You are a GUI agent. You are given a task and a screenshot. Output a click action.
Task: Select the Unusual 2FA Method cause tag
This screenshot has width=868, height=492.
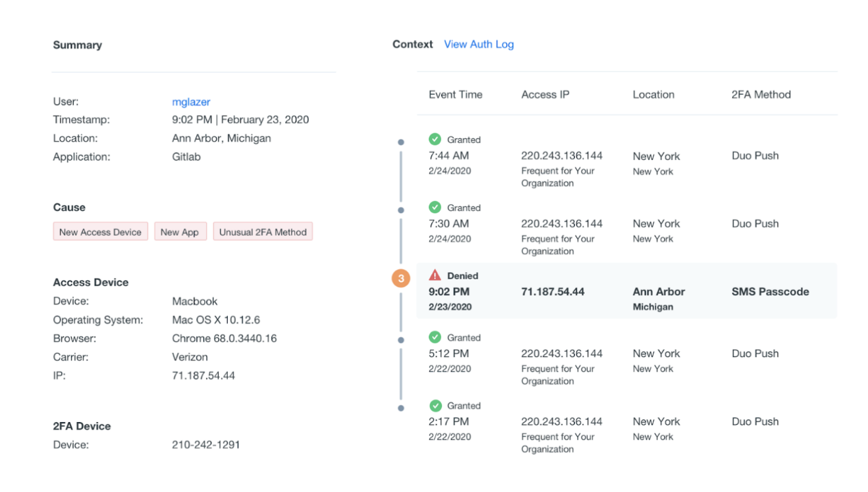click(263, 232)
